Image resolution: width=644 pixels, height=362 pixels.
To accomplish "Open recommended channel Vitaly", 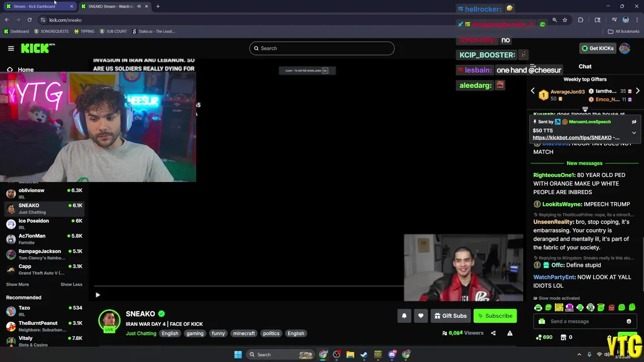I will [x=44, y=341].
